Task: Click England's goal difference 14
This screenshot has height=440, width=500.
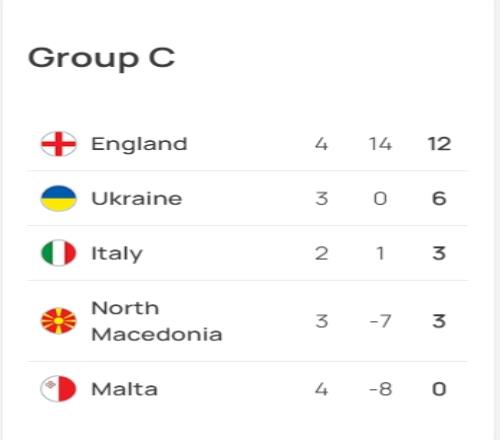Action: pos(380,144)
